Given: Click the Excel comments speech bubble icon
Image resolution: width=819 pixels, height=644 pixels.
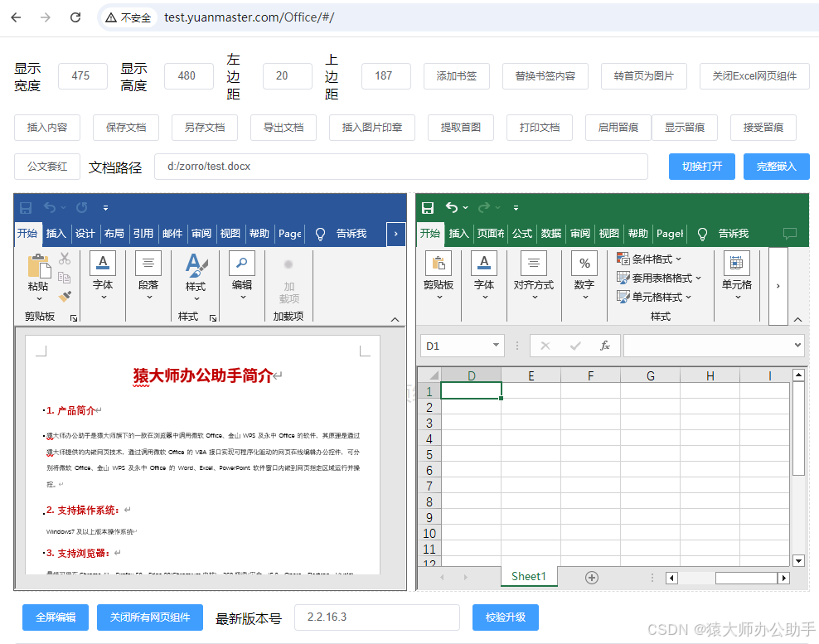Looking at the screenshot, I should tap(790, 234).
